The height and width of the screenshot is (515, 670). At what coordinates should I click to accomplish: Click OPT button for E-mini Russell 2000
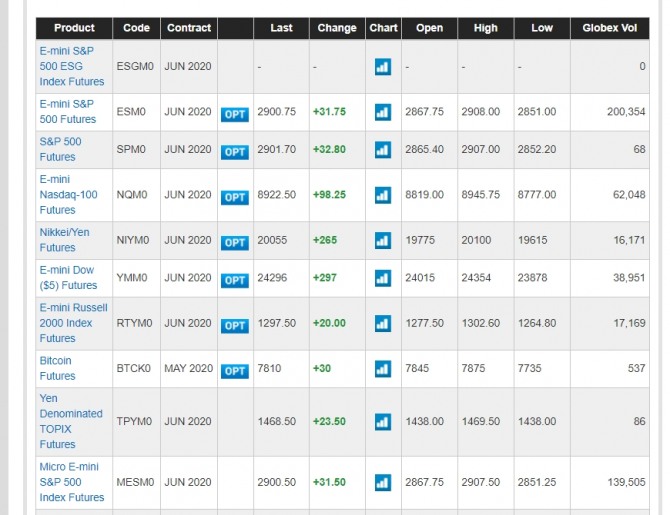coord(235,325)
